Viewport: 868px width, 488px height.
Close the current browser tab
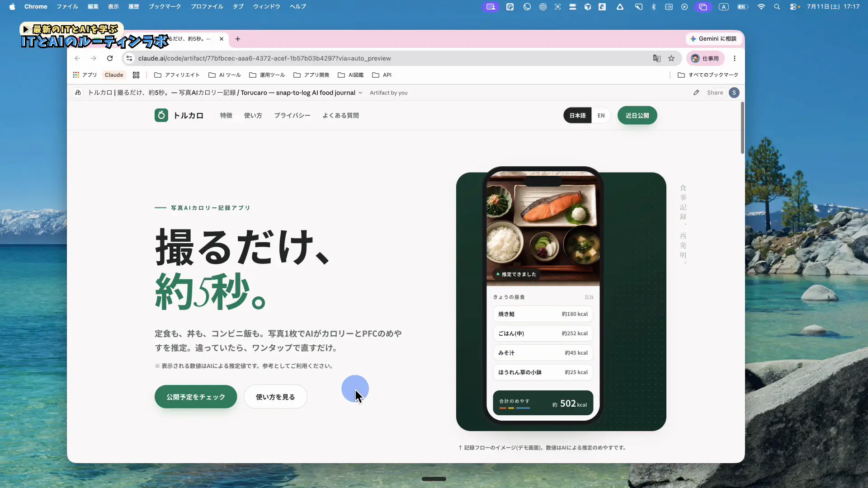point(222,39)
